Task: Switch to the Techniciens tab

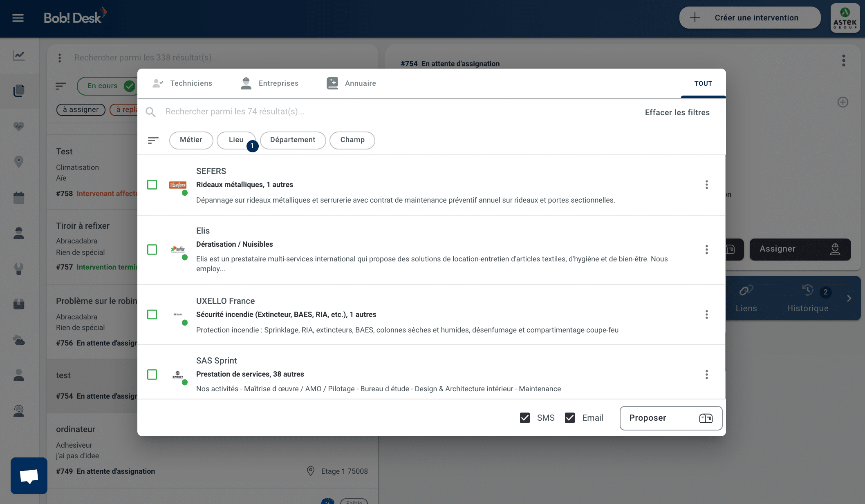Action: (x=182, y=83)
